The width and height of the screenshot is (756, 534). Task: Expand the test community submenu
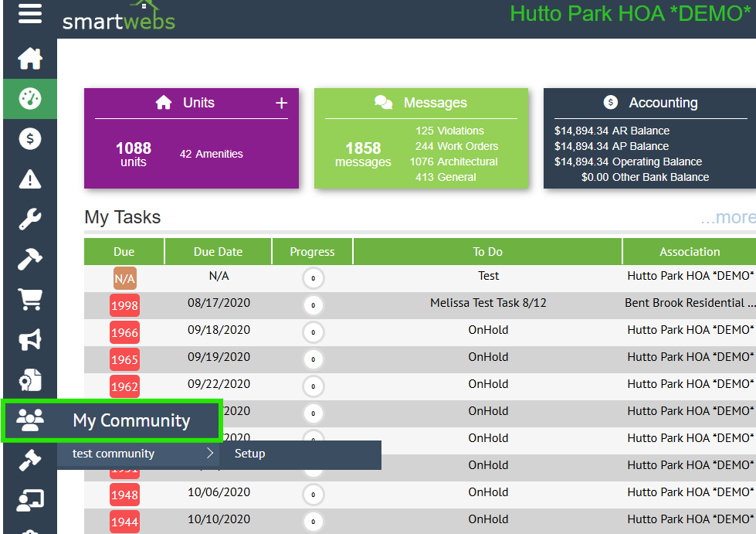click(137, 454)
